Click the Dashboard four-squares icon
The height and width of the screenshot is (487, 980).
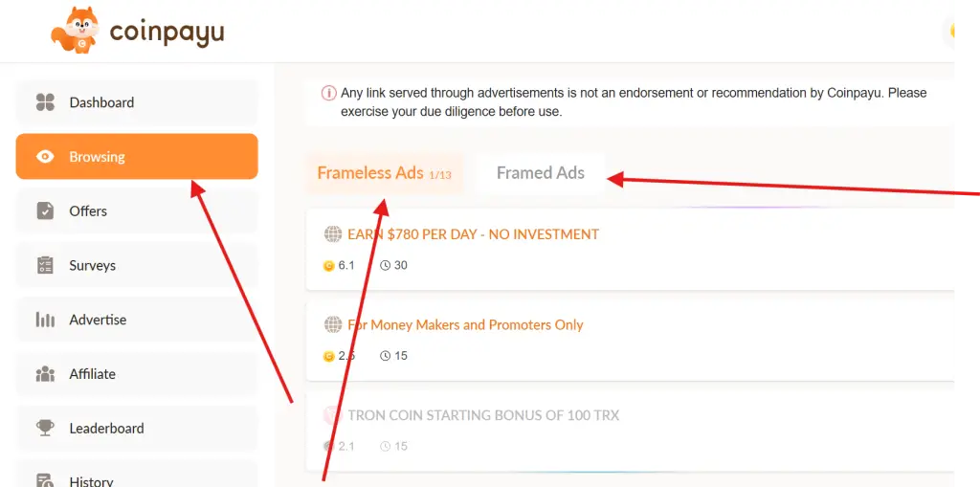pos(45,102)
